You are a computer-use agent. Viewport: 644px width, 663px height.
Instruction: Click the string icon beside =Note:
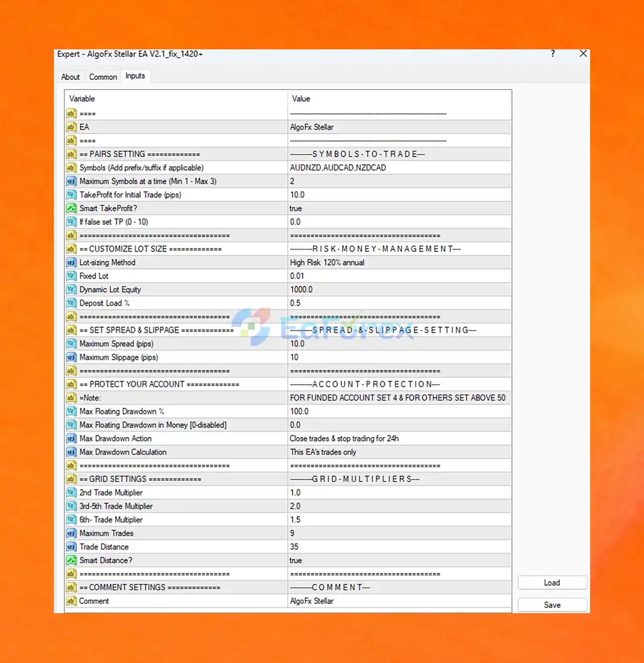(71, 398)
